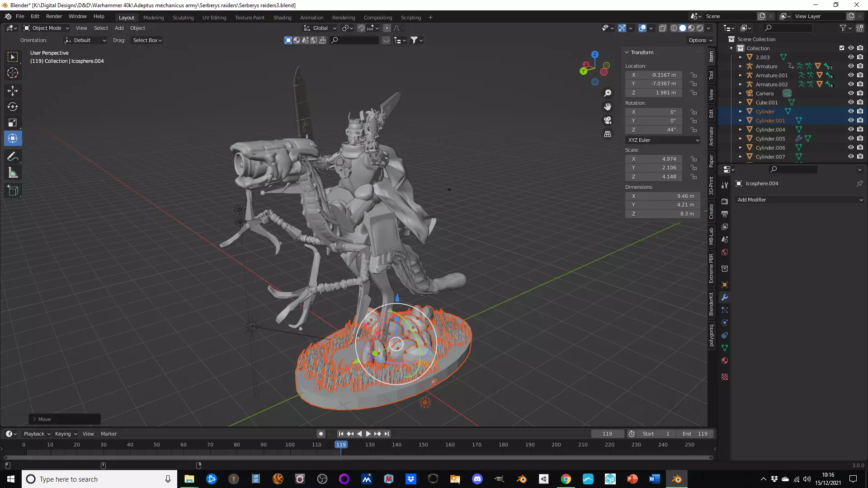The image size is (868, 488).
Task: Select the Add Cube tool
Action: (x=13, y=191)
